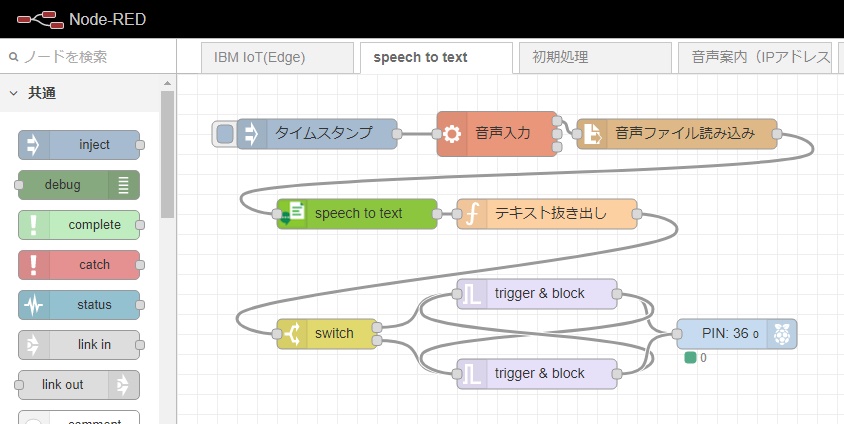Click the Node-RED logo icon
The image size is (844, 424).
[x=40, y=19]
